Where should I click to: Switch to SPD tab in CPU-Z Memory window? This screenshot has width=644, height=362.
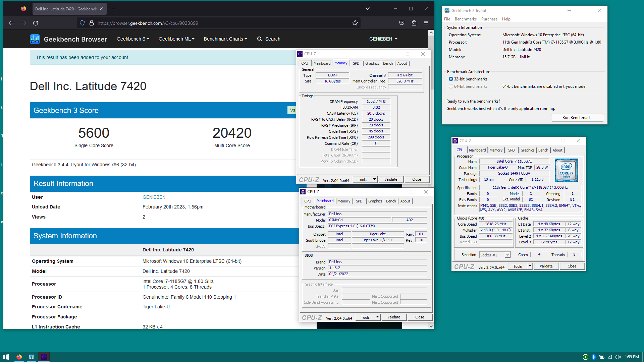coord(356,63)
